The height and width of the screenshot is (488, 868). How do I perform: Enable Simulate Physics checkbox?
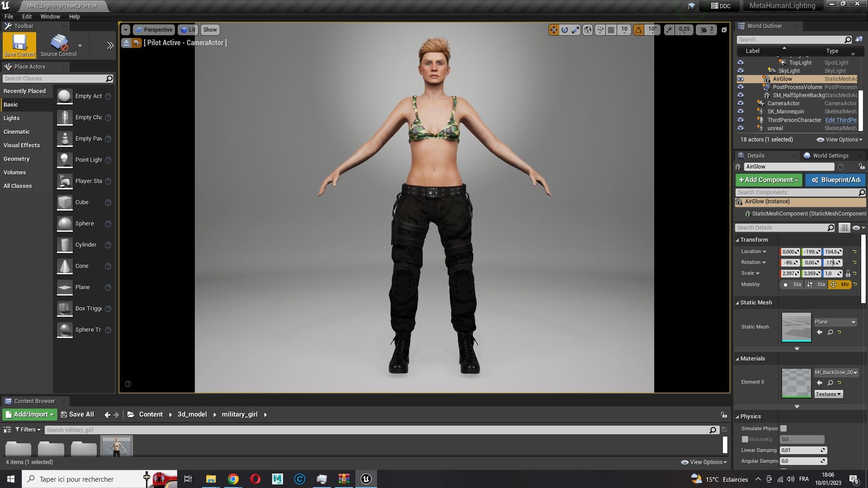click(x=784, y=428)
